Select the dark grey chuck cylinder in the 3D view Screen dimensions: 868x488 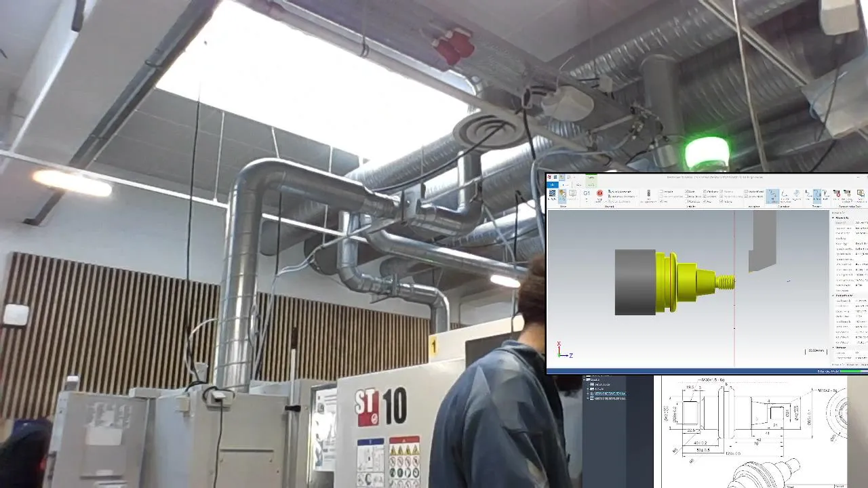click(635, 282)
